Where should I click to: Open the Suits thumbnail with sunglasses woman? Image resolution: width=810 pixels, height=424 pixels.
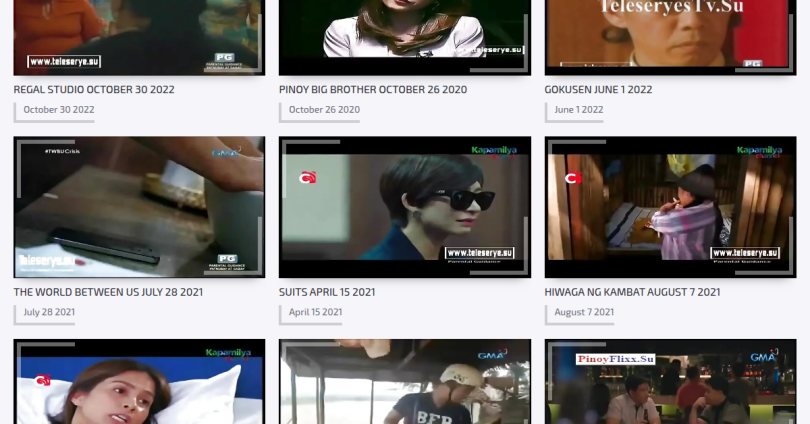click(405, 207)
